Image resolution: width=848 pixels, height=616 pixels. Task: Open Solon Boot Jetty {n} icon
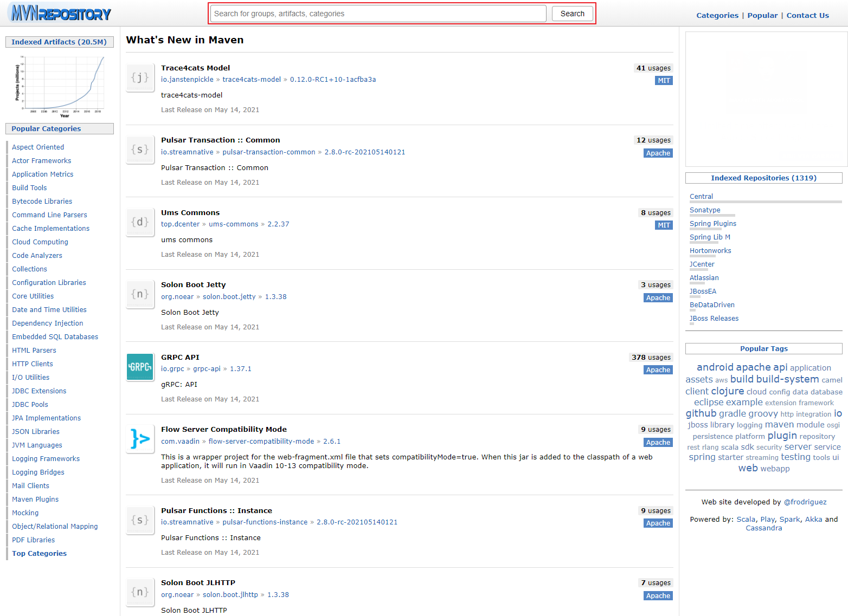point(140,295)
